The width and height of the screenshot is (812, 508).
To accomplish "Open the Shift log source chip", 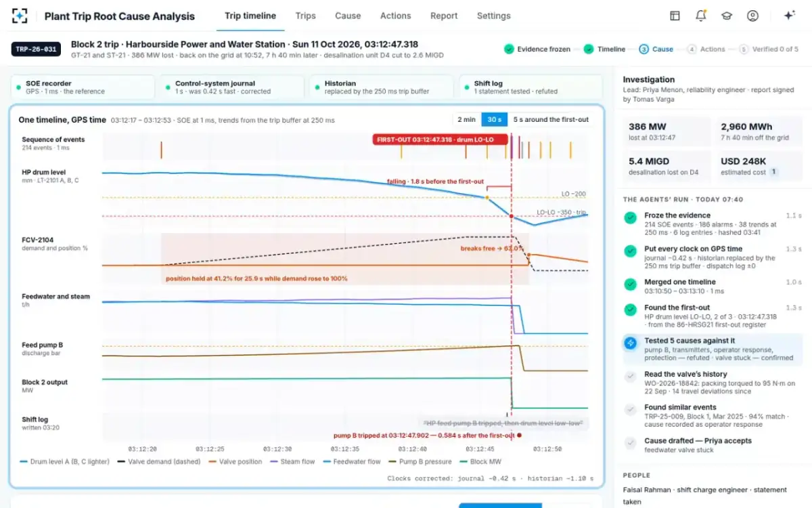I will (x=531, y=87).
